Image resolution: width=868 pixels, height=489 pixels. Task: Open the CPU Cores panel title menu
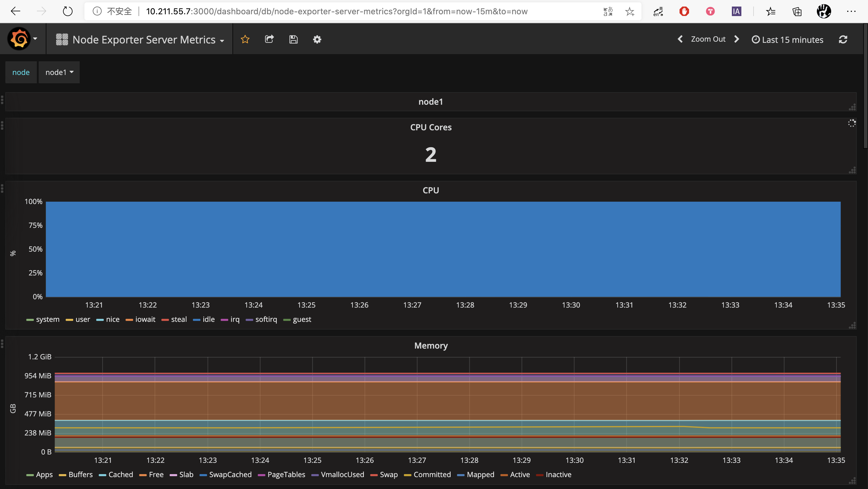431,127
